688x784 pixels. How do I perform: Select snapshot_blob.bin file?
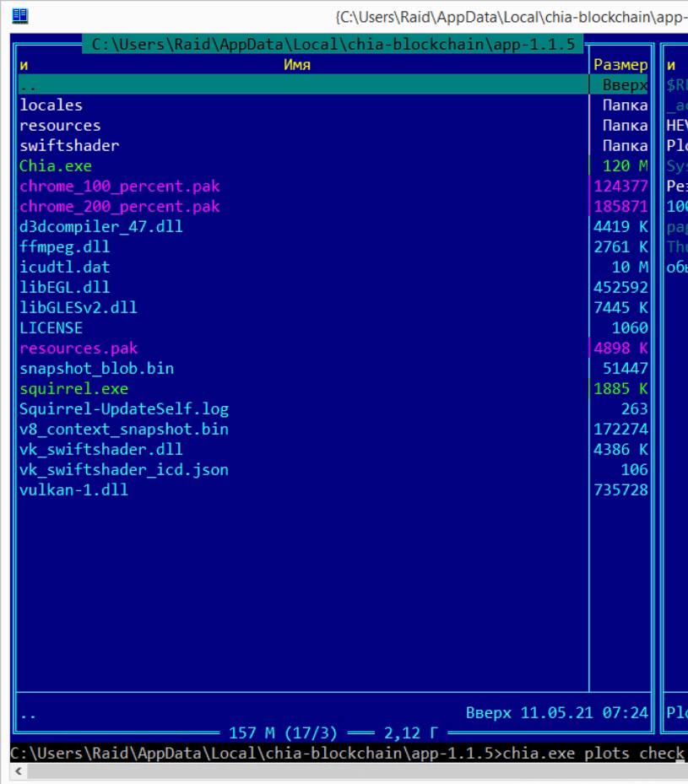(96, 369)
